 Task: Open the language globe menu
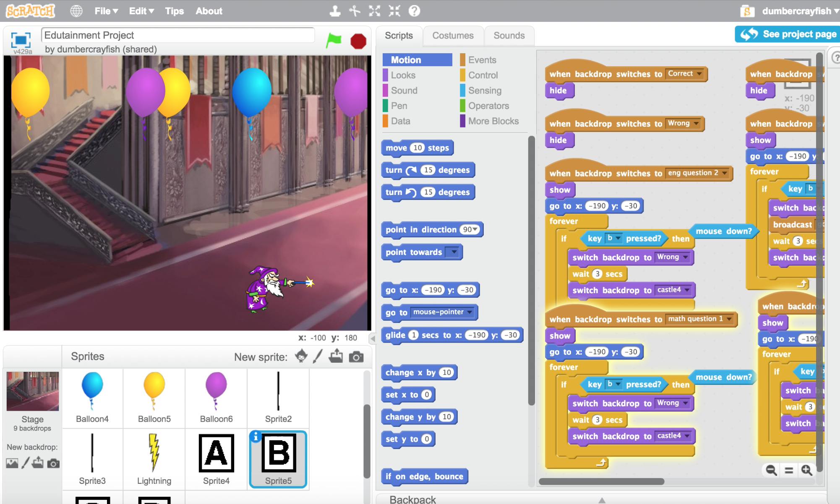pos(76,11)
